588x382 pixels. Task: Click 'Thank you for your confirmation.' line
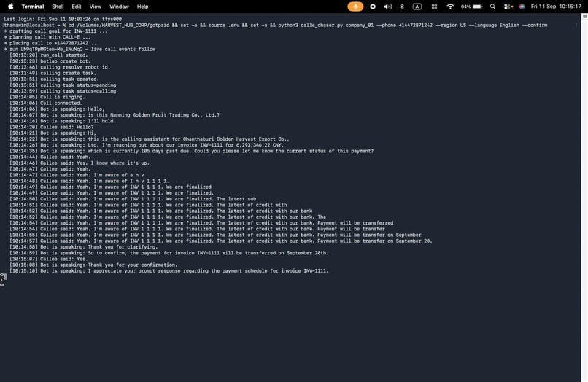(x=93, y=265)
